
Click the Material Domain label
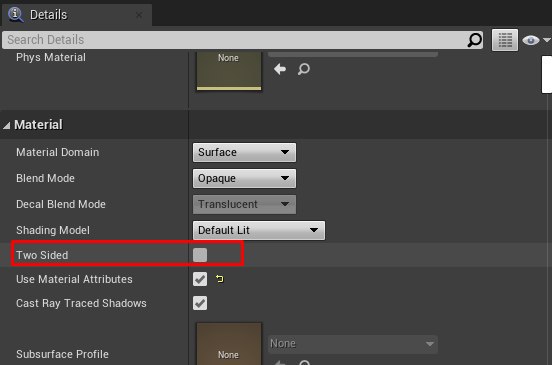57,152
